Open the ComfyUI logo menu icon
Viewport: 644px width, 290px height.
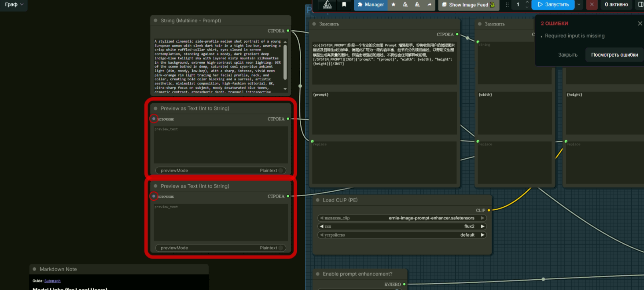327,4
